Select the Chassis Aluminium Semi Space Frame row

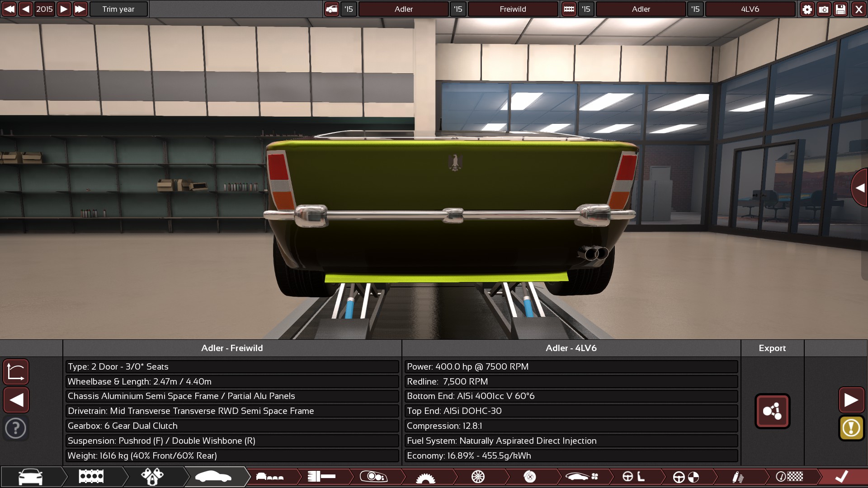point(232,396)
